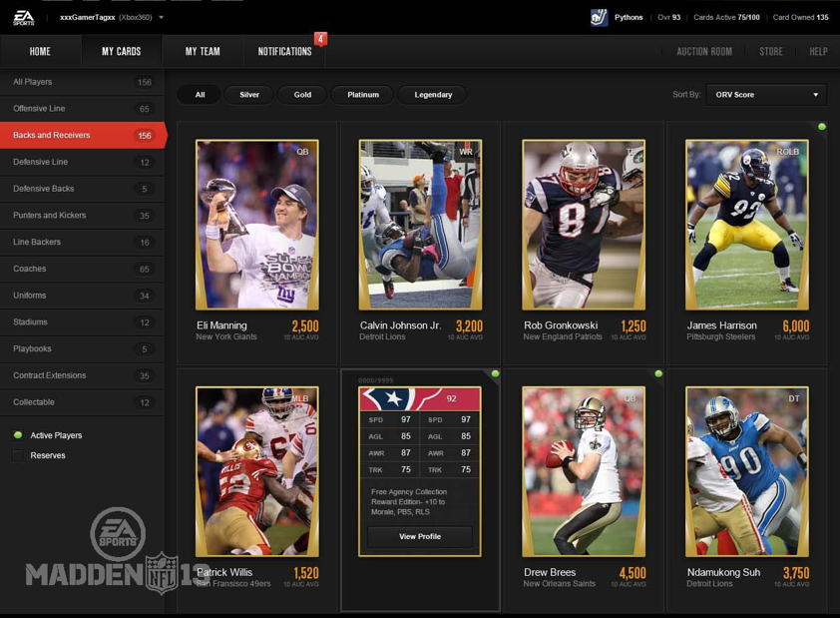Viewport: 840px width, 618px height.
Task: Open the Auction Room tab
Action: [703, 52]
